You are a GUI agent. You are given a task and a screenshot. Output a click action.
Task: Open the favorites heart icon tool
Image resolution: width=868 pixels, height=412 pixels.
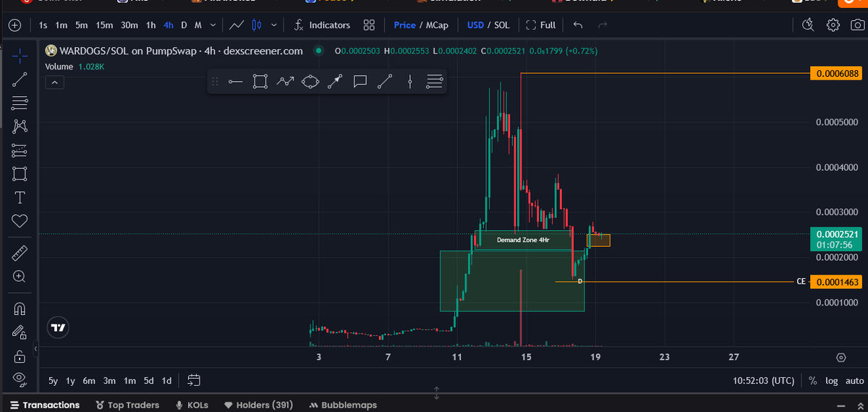(x=20, y=220)
